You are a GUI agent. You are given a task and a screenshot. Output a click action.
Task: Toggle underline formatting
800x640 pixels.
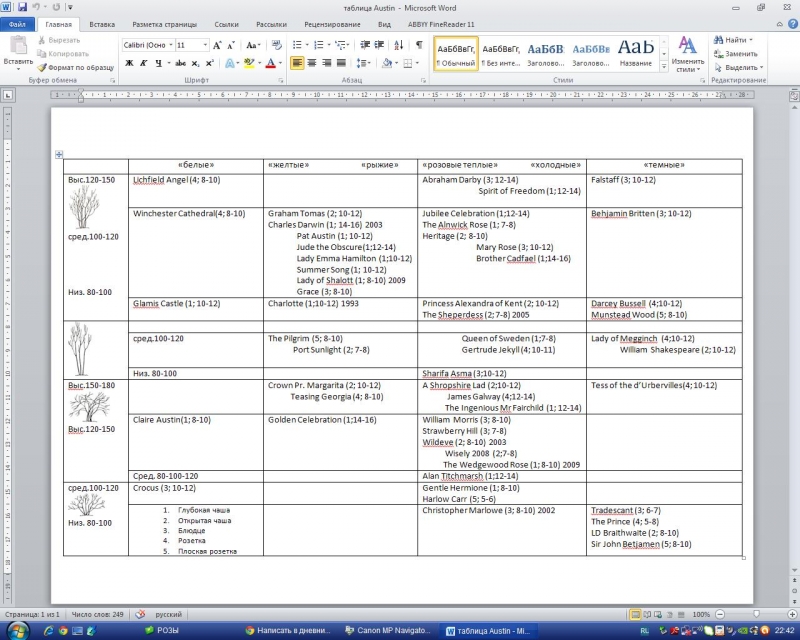pos(159,63)
